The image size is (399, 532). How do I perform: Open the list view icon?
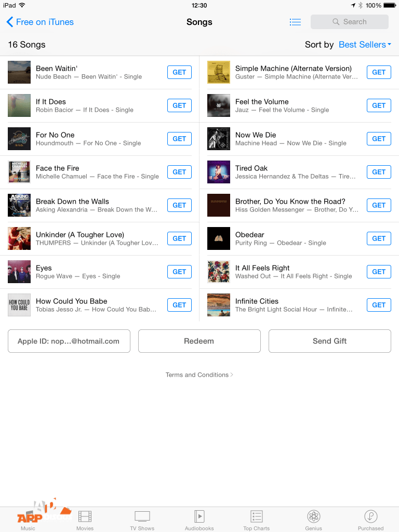point(295,22)
